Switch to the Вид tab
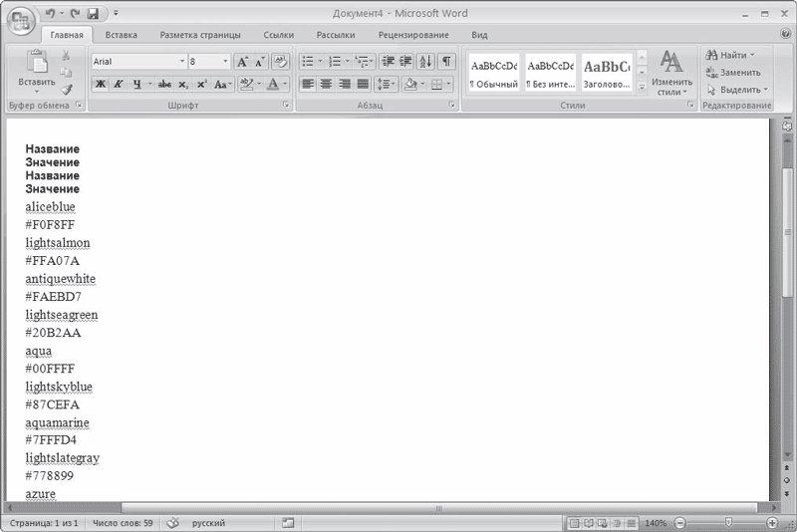This screenshot has height=532, width=797. coord(479,35)
